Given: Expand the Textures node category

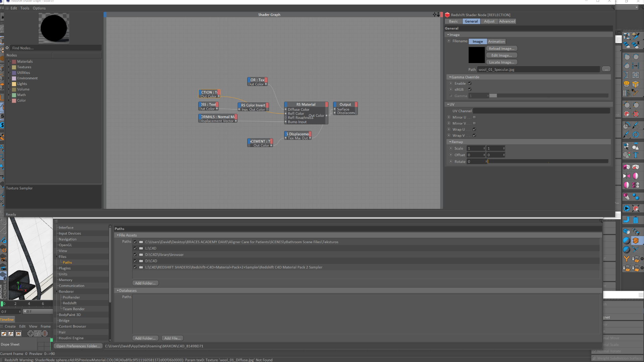Looking at the screenshot, I should [9, 67].
